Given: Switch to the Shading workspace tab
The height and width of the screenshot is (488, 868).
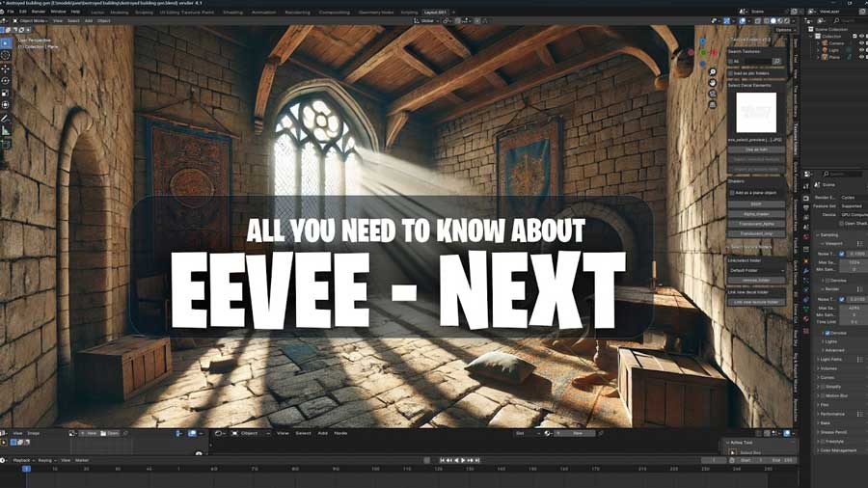Looking at the screenshot, I should tap(232, 12).
